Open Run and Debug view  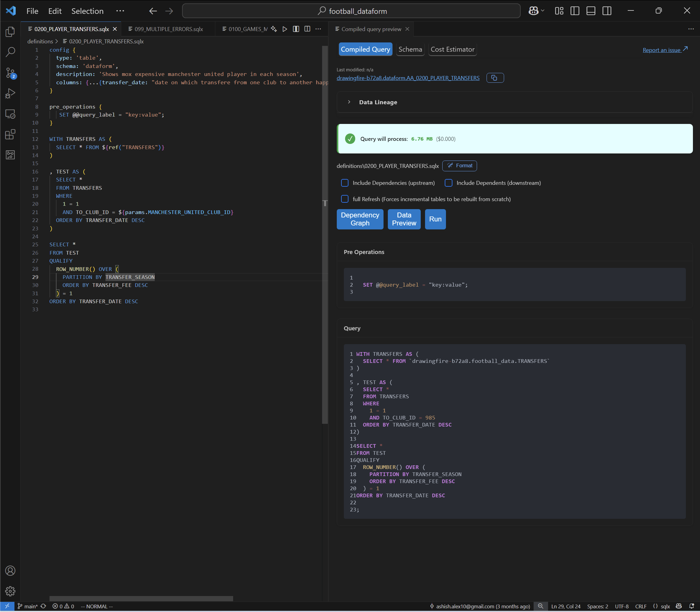(10, 93)
